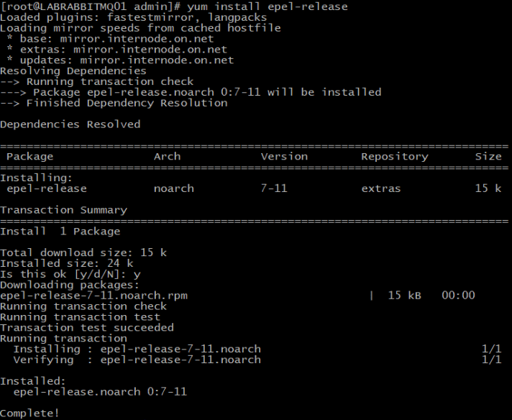
Task: Click the 'Repository' column header
Action: coord(394,156)
